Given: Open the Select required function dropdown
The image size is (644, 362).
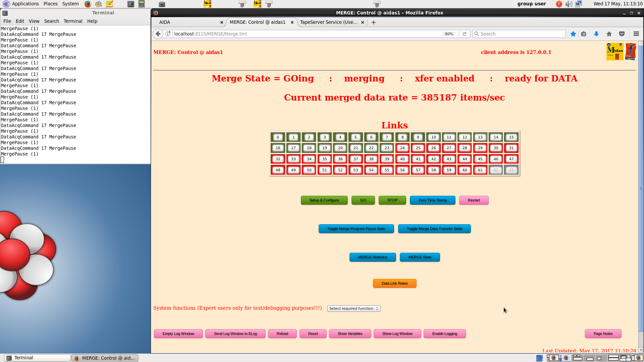Looking at the screenshot, I should coord(354,308).
